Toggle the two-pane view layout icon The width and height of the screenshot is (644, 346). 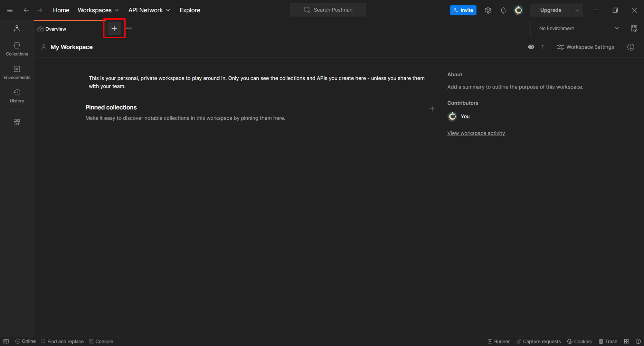coord(626,341)
